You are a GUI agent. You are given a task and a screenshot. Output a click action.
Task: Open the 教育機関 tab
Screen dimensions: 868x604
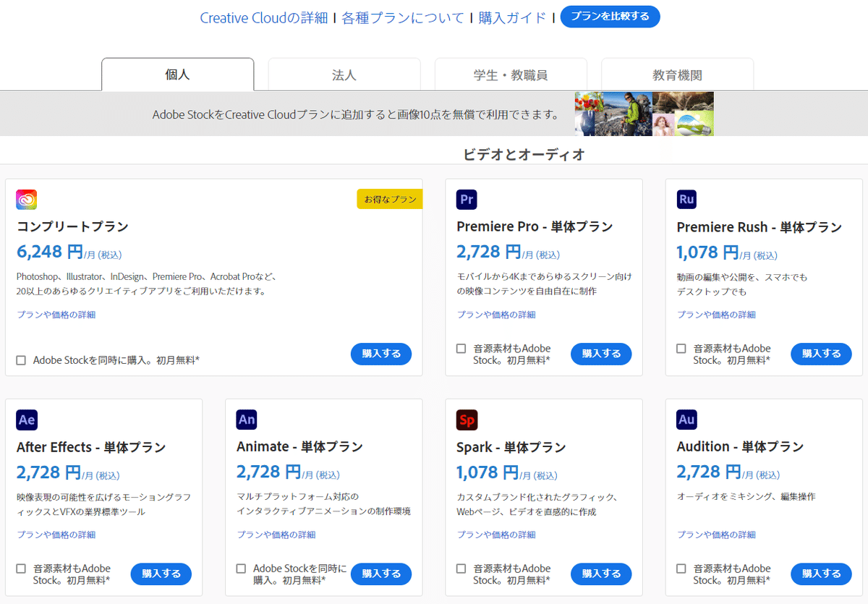[677, 75]
